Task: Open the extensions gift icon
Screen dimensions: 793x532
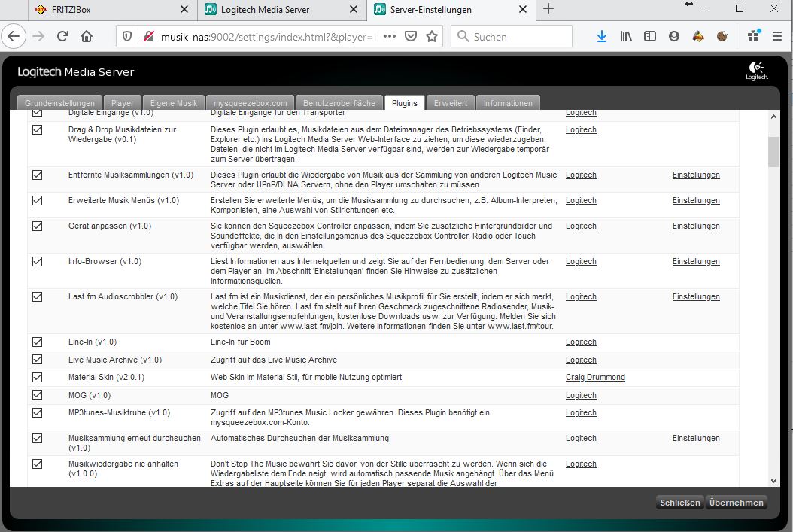Action: click(754, 36)
